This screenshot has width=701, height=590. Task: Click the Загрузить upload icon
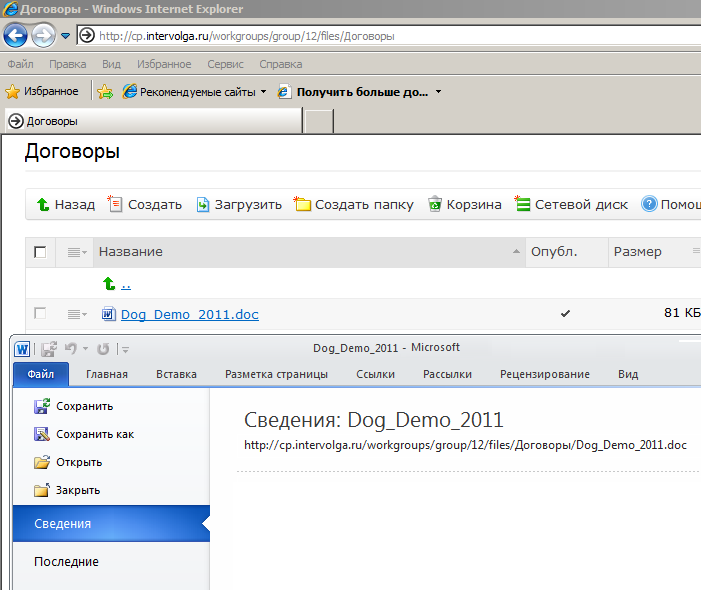[x=203, y=204]
